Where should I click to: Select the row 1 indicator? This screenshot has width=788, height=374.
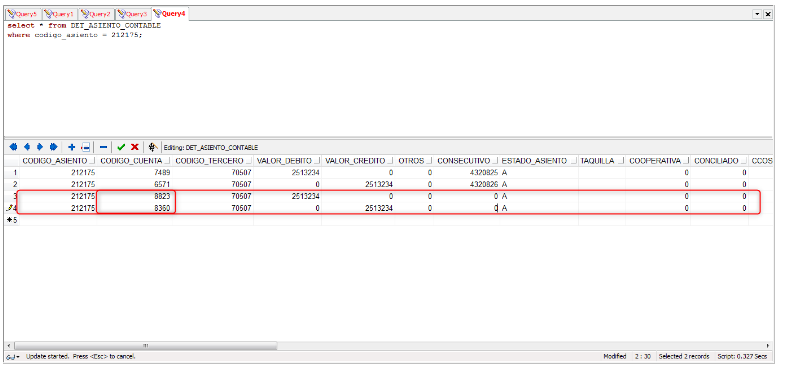(12, 172)
